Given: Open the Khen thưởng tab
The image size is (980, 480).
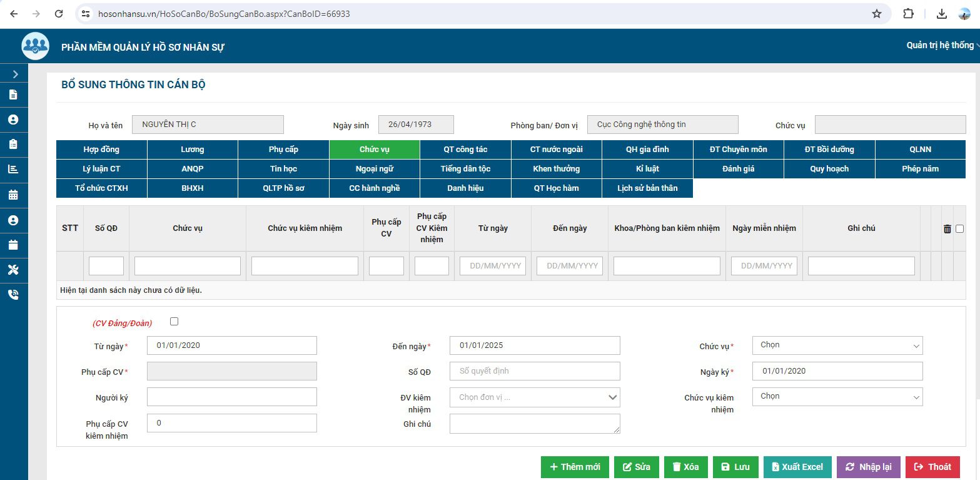Looking at the screenshot, I should coord(556,169).
